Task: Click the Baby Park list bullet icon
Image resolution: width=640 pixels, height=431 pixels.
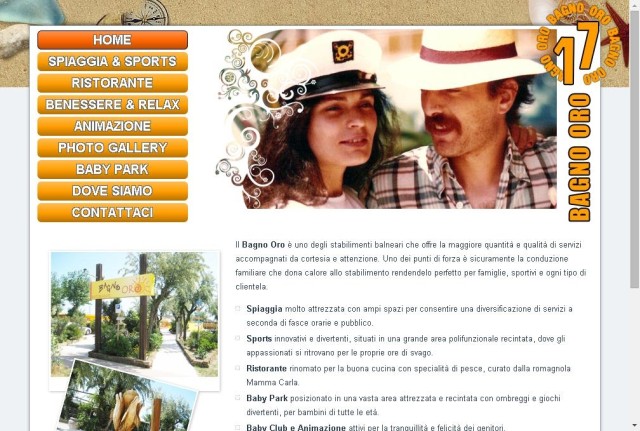Action: tap(238, 398)
